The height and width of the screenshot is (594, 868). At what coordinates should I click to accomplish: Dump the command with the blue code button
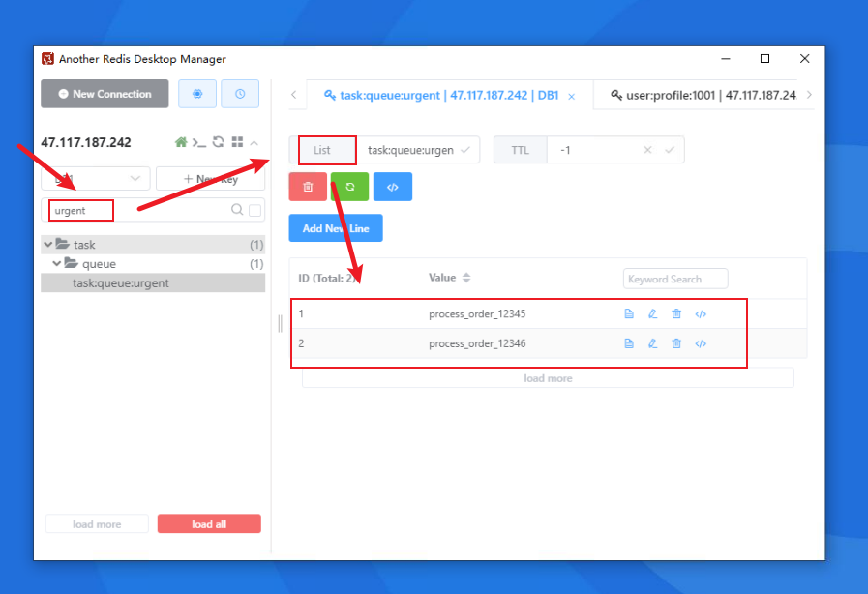[393, 187]
